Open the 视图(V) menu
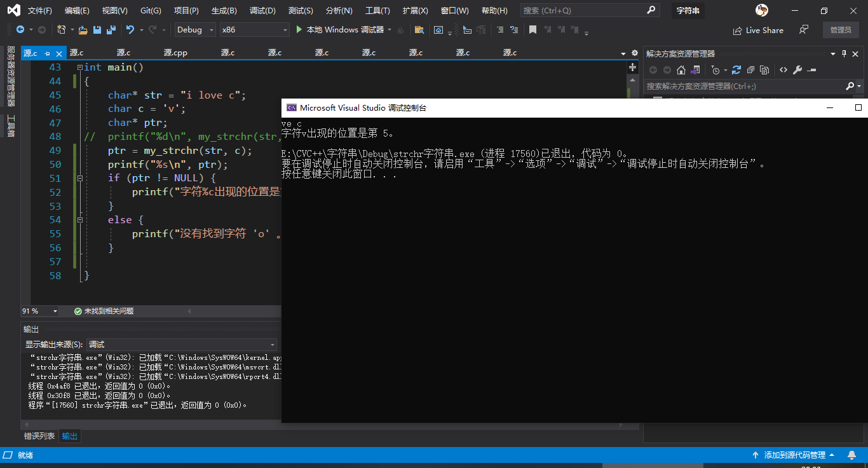Screen dimensions: 868x468 coord(114,11)
